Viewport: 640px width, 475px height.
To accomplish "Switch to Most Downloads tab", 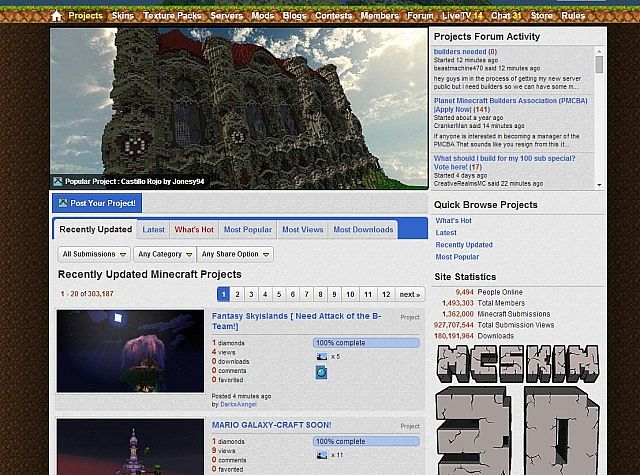I will click(363, 230).
